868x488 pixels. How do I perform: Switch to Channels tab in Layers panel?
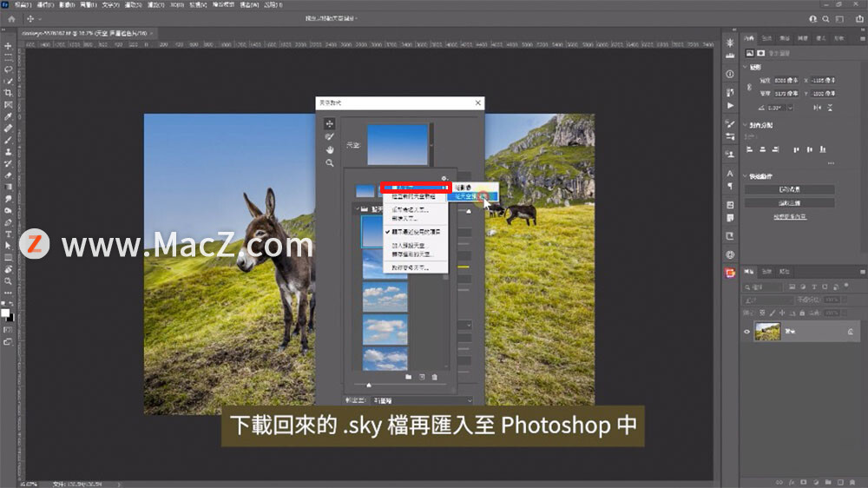coord(766,272)
